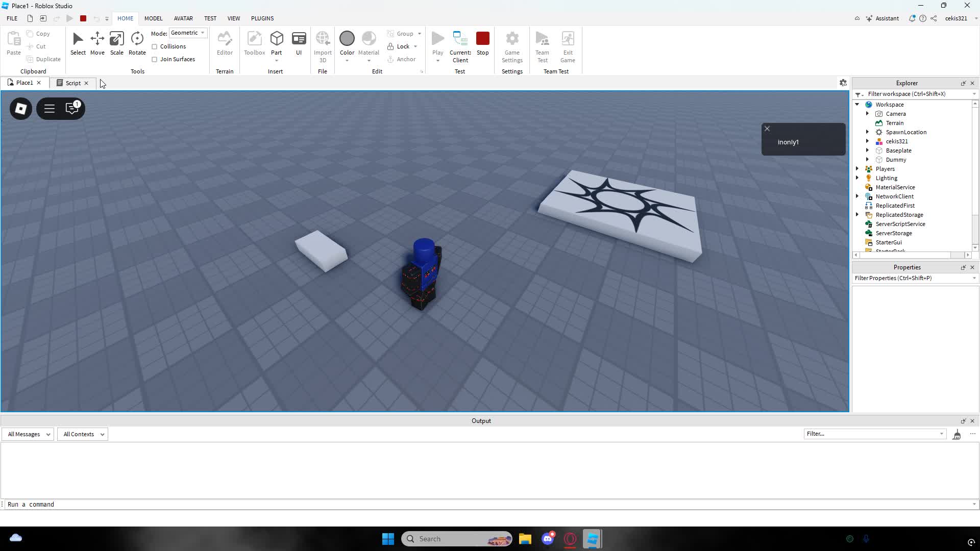
Task: Open the UI insert tool
Action: (299, 43)
